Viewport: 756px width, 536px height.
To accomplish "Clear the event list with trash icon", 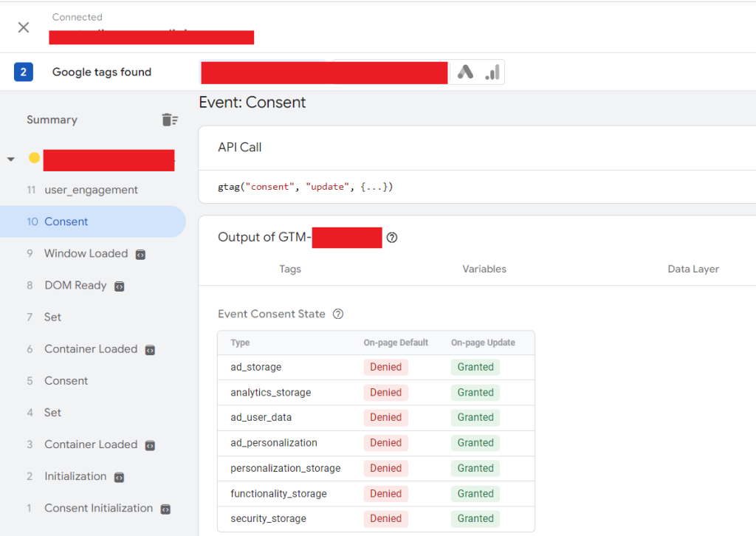I will [170, 120].
